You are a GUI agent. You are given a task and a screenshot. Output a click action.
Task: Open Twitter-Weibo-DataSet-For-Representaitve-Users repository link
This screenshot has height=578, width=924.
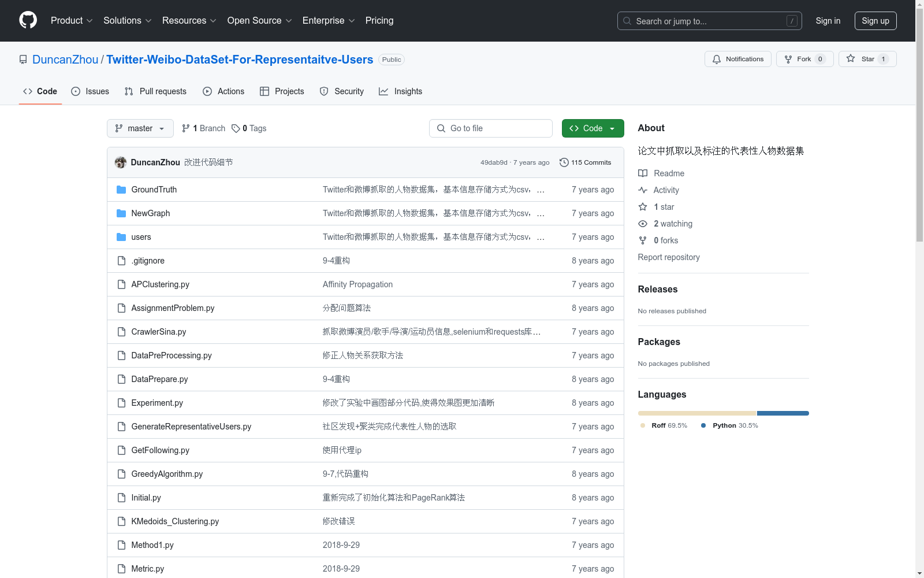240,60
